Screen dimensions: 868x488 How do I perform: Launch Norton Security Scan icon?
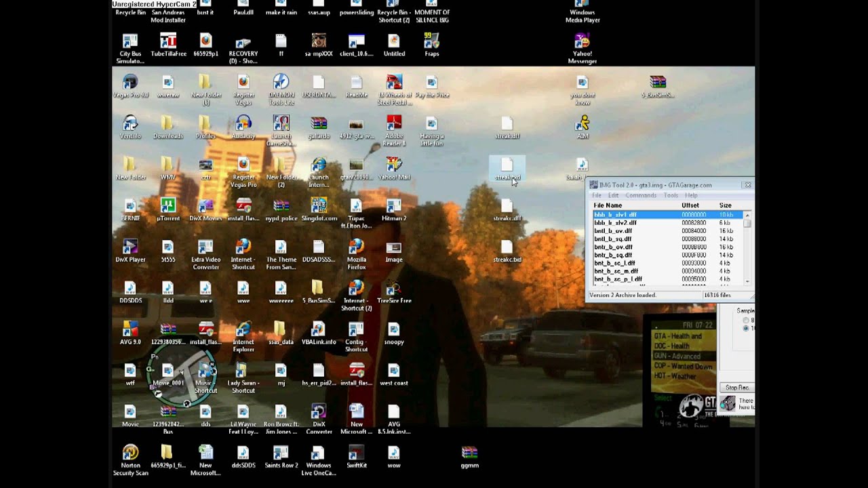tap(130, 460)
